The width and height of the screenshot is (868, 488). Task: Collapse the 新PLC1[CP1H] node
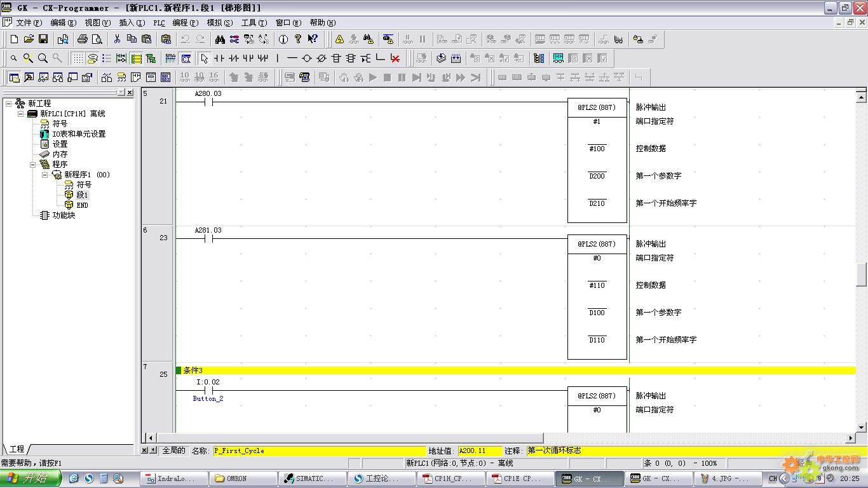pos(20,114)
